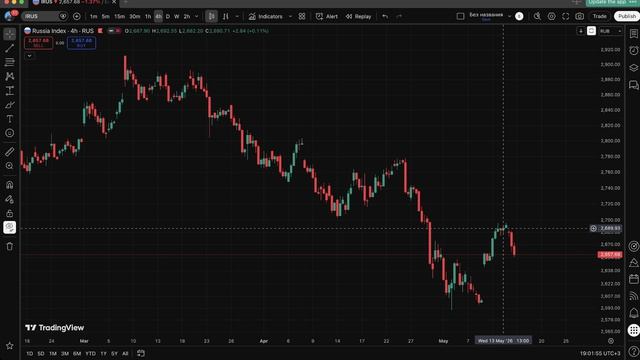Expand the timeframe interval dropdown arrow
Image resolution: width=640 pixels, height=360 pixels.
(x=197, y=16)
